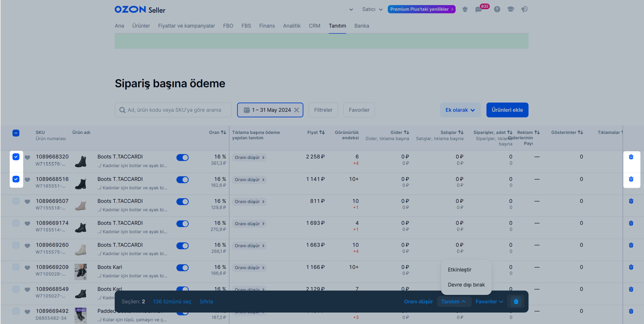644x324 pixels.
Task: Clear the date range with X icon
Action: click(297, 110)
